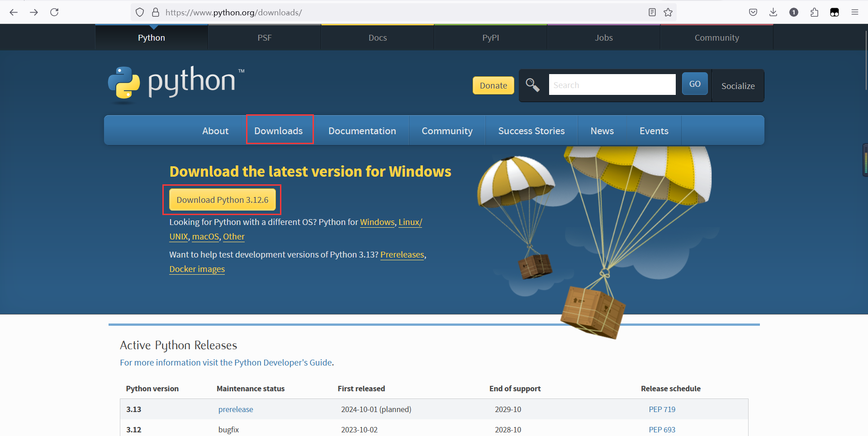Click the 'bugfix' status cell

[x=228, y=430]
